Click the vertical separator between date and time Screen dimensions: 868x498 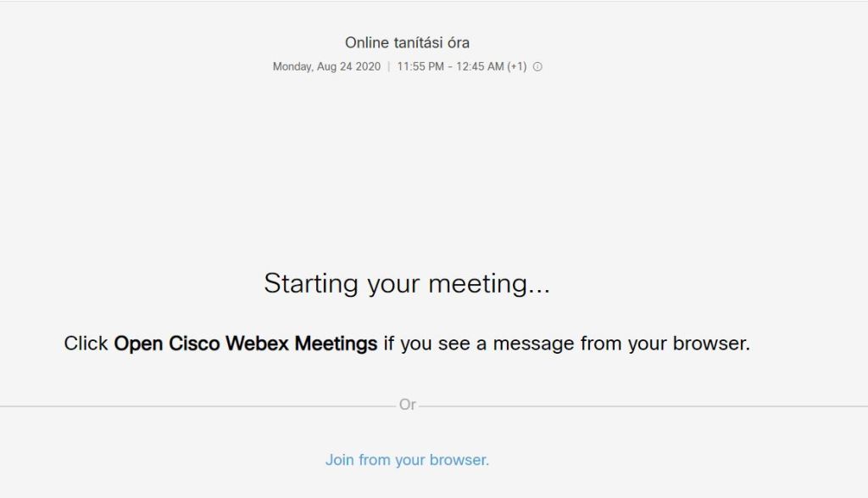(389, 67)
